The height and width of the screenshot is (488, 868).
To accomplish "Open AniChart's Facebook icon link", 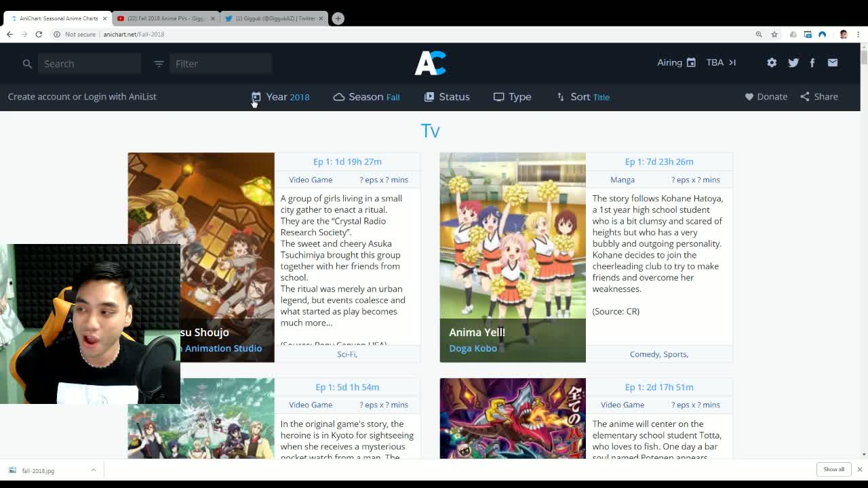I will (812, 62).
